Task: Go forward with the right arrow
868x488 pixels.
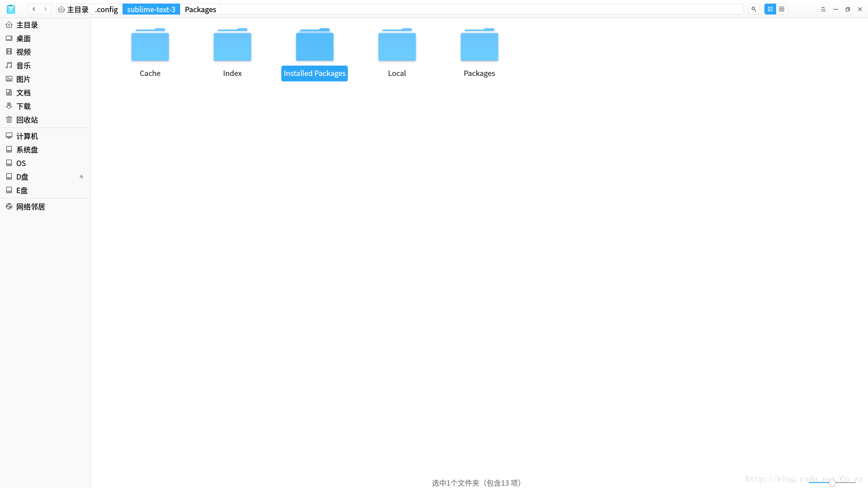Action: (x=45, y=9)
